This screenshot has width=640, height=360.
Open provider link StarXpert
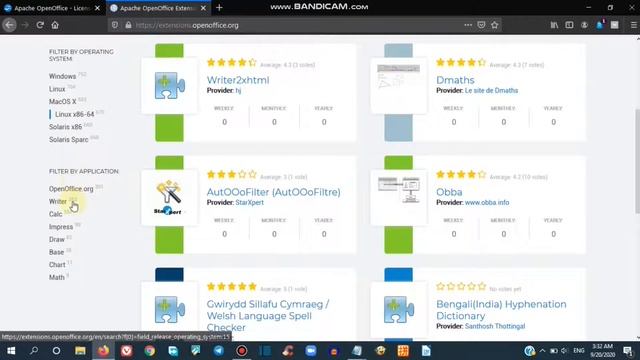pyautogui.click(x=249, y=202)
